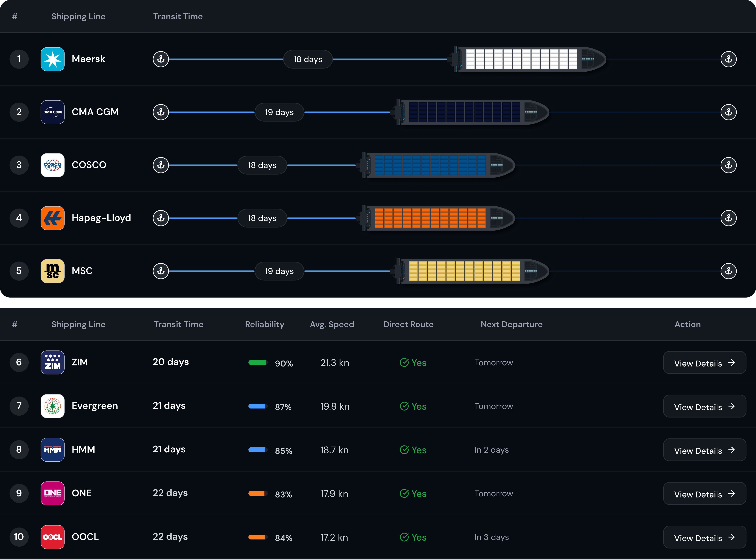Click the origin anchor icon in MSC row
The width and height of the screenshot is (756, 559).
[x=161, y=271]
